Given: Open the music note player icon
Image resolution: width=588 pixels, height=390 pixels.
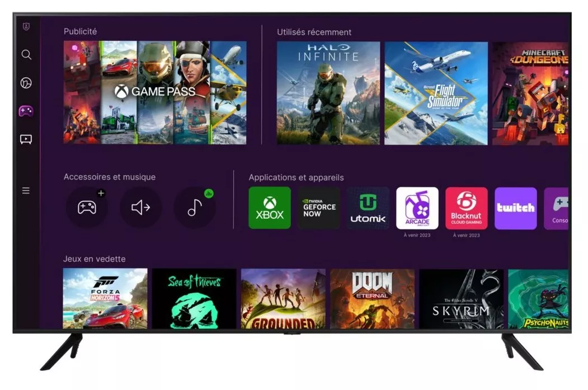Looking at the screenshot, I should click(x=195, y=208).
